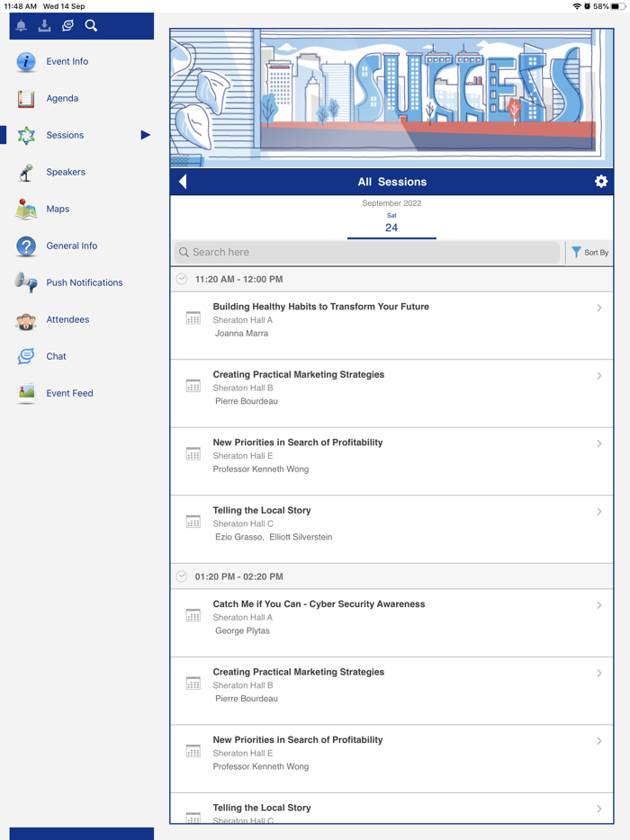Collapse the 01:20 PM - 02:20 PM time group
630x840 pixels.
(x=182, y=576)
